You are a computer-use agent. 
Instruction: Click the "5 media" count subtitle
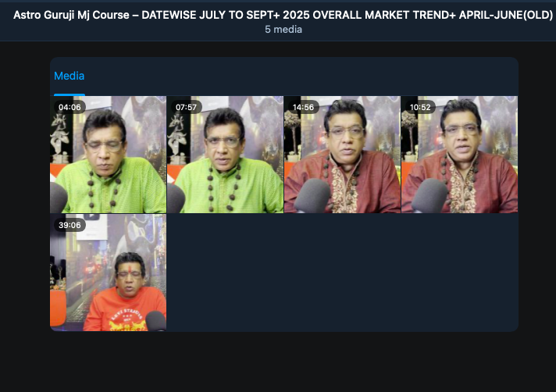283,30
